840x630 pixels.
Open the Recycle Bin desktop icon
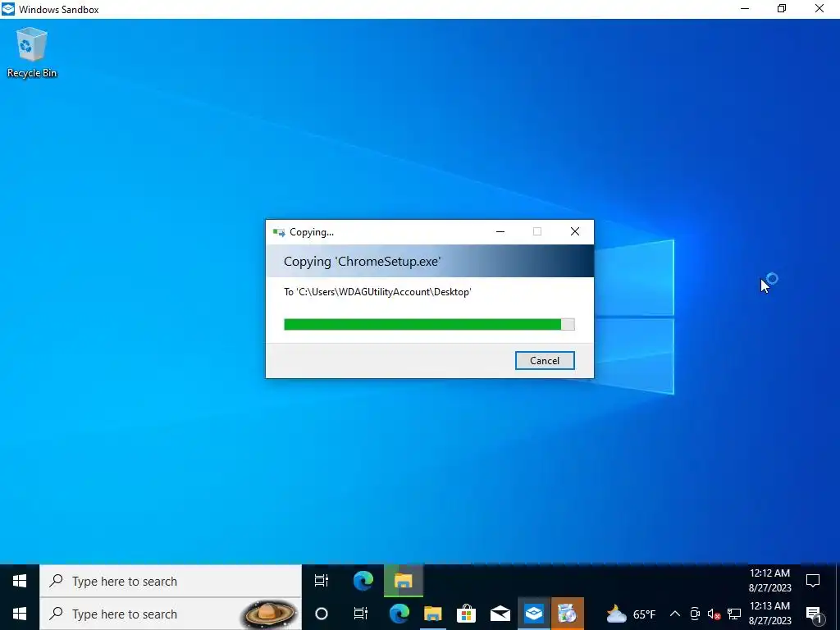pyautogui.click(x=32, y=53)
